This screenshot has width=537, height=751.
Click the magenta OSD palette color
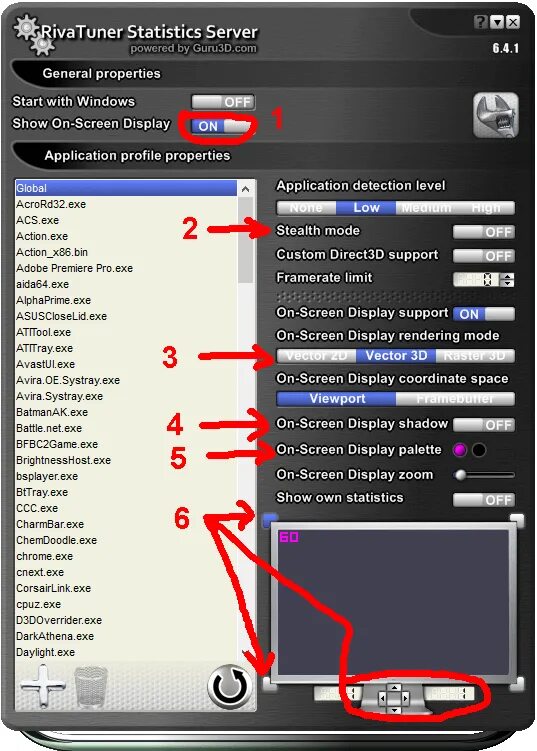click(x=459, y=450)
